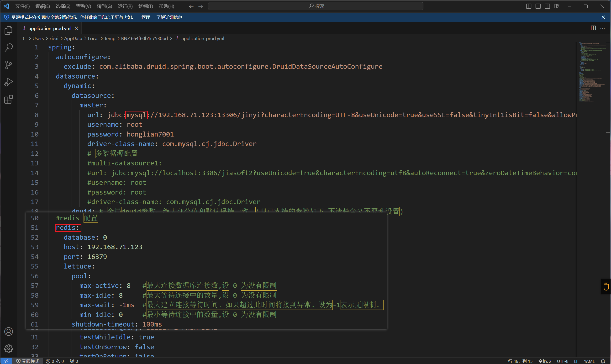611x364 pixels.
Task: Click the shutdown-timeout key on line 61
Action: pyautogui.click(x=103, y=324)
